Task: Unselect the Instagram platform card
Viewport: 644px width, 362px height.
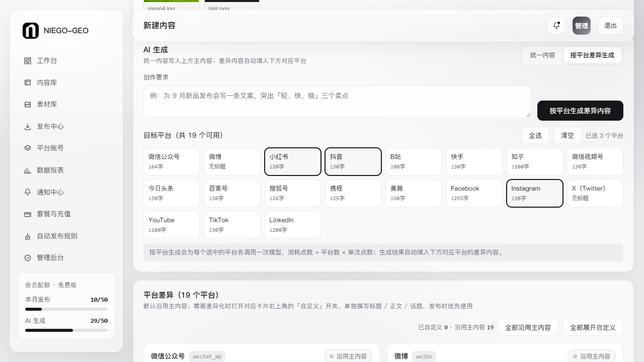Action: pyautogui.click(x=534, y=193)
